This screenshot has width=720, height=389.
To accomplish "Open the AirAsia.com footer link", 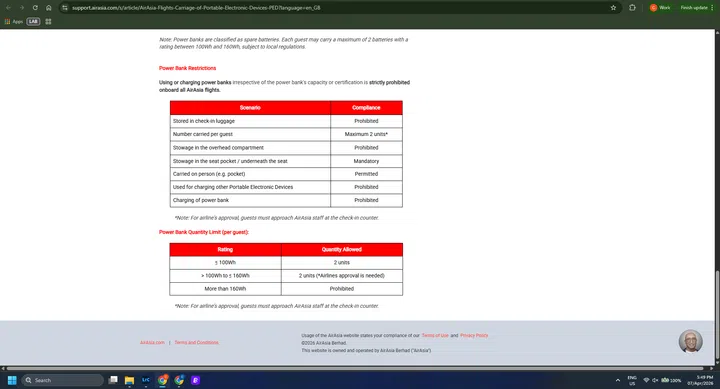I will click(152, 343).
